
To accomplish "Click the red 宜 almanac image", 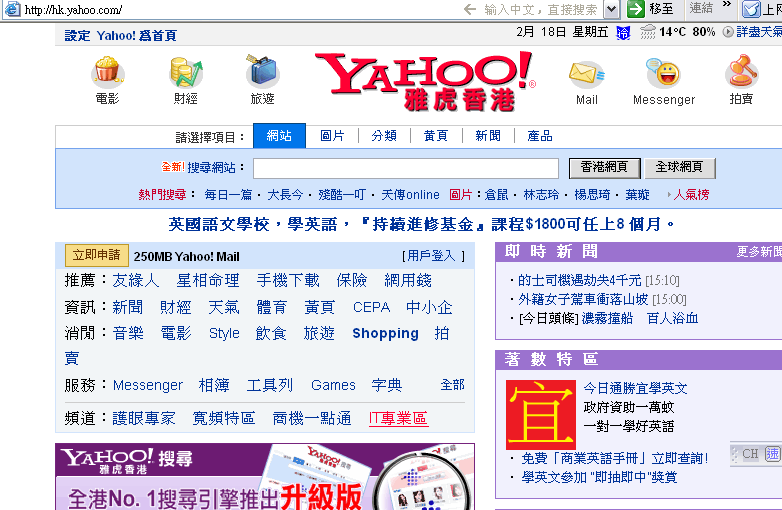I will (541, 415).
